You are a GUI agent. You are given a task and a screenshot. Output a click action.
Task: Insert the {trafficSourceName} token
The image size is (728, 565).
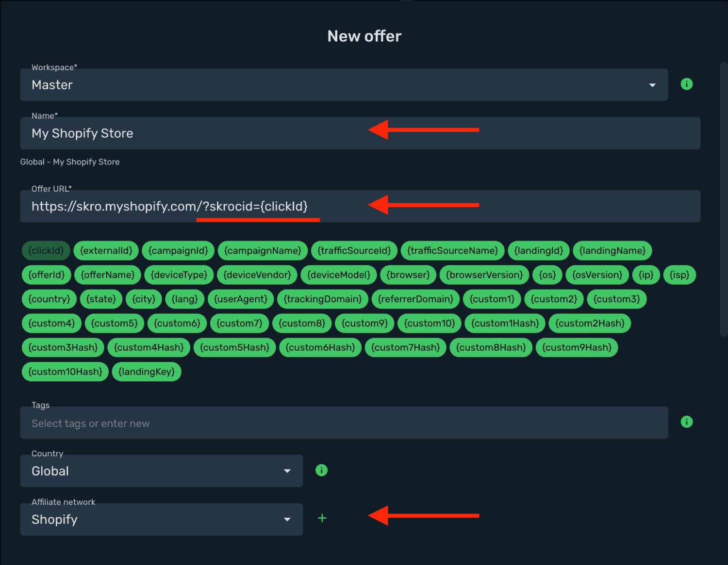pos(453,251)
